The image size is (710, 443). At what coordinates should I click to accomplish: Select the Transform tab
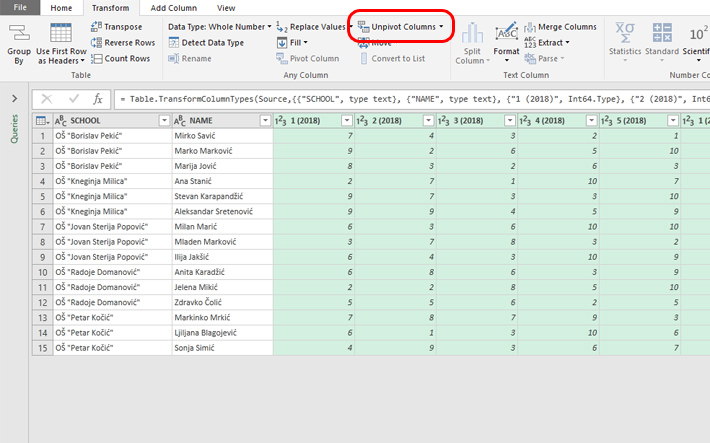(110, 8)
